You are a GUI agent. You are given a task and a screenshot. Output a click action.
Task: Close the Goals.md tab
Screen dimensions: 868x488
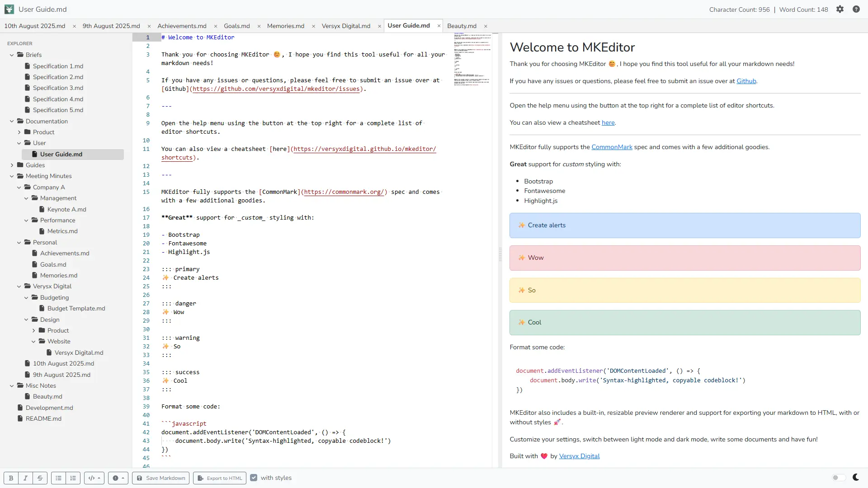pyautogui.click(x=259, y=26)
